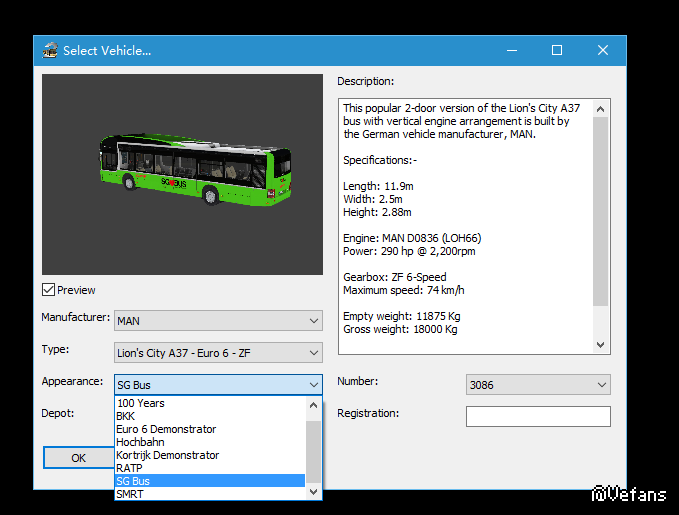The height and width of the screenshot is (515, 679).
Task: Choose Kortrijk Demonstrator appearance
Action: coord(167,455)
